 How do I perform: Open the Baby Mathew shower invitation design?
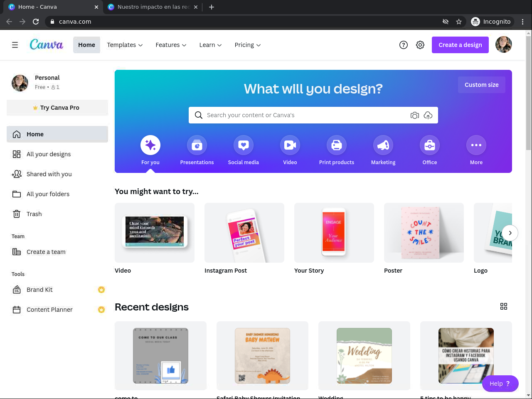[262, 356]
